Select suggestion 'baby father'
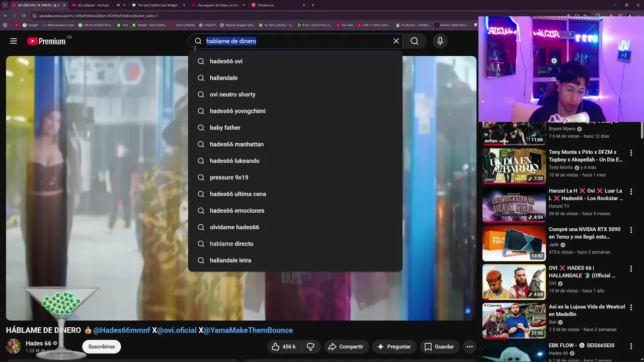The width and height of the screenshot is (644, 362). (295, 128)
